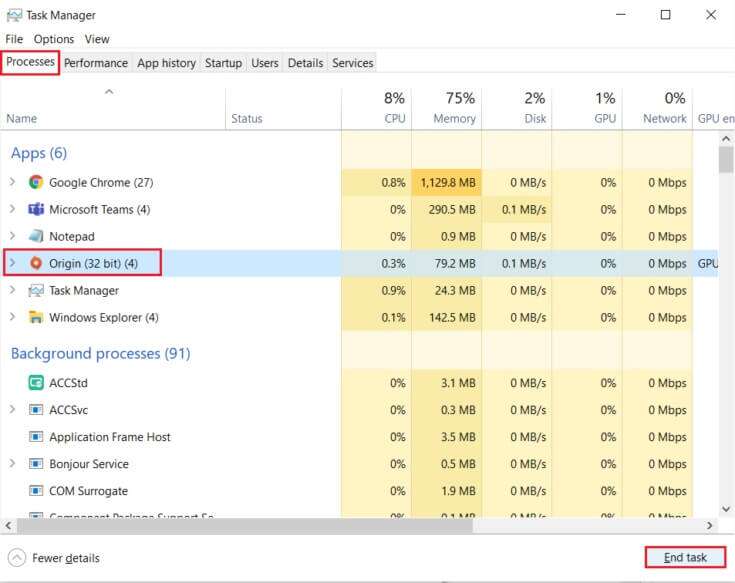
Task: Click the Task Manager row icon
Action: [36, 291]
